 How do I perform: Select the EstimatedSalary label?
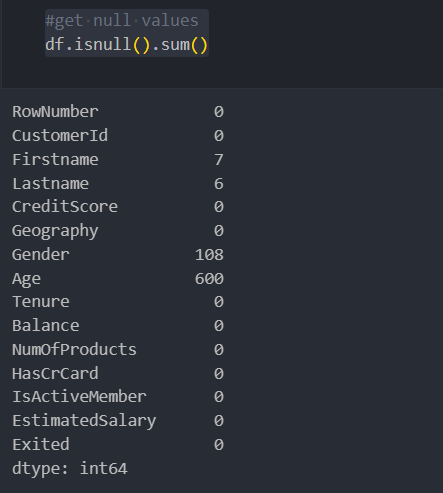pyautogui.click(x=84, y=421)
